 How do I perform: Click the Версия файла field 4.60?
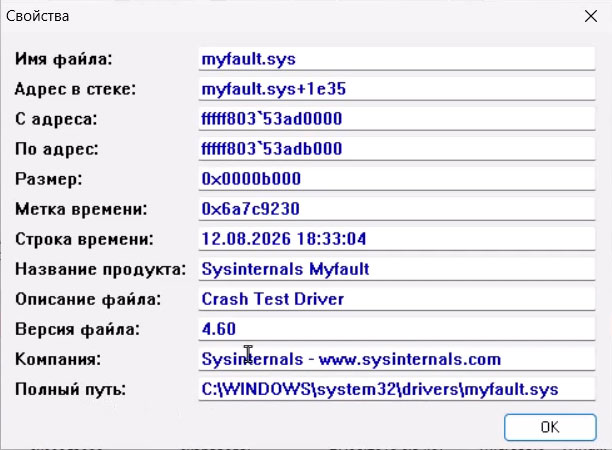pos(397,329)
